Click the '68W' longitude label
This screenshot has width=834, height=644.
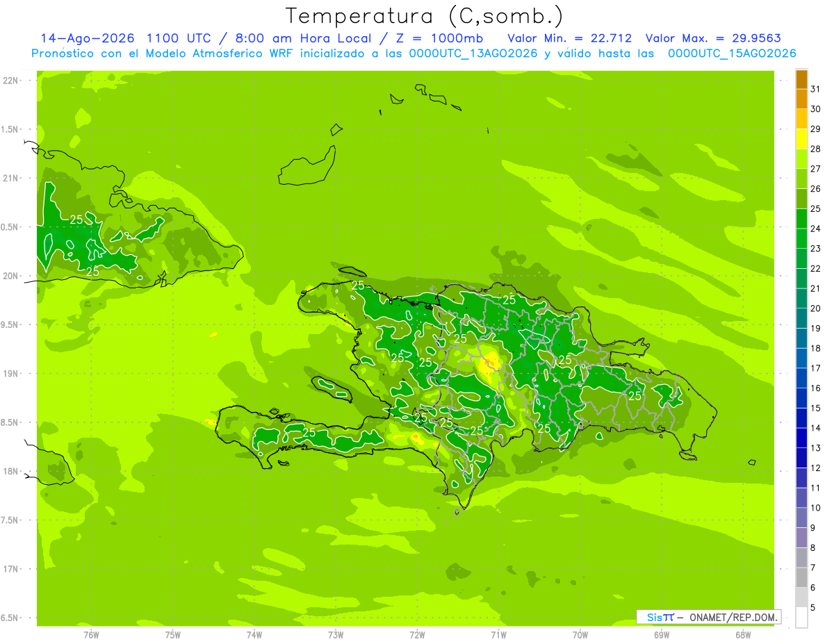click(743, 635)
